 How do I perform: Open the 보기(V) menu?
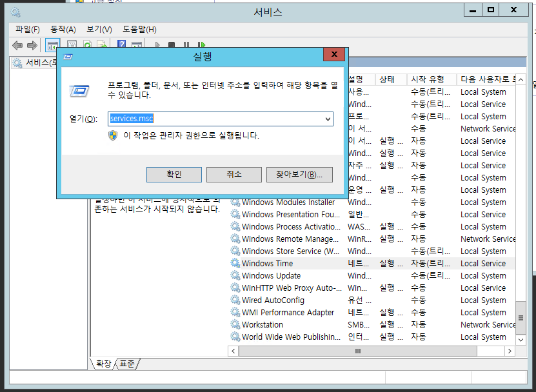(99, 30)
